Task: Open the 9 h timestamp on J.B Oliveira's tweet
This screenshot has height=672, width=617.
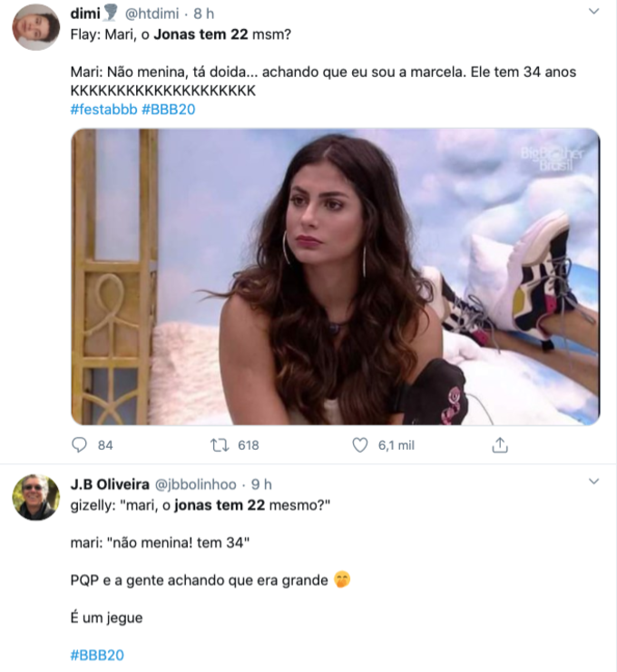Action: click(x=261, y=483)
